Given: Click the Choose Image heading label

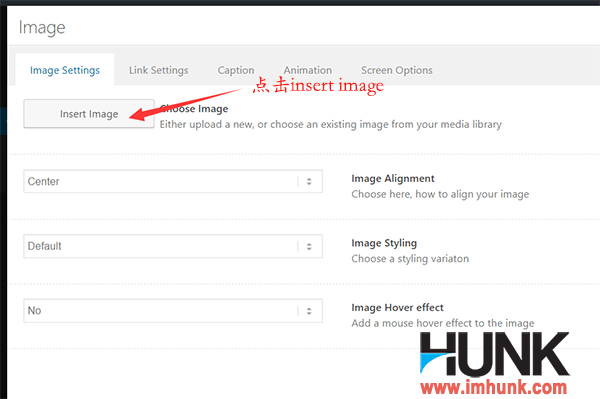Looking at the screenshot, I should 194,109.
